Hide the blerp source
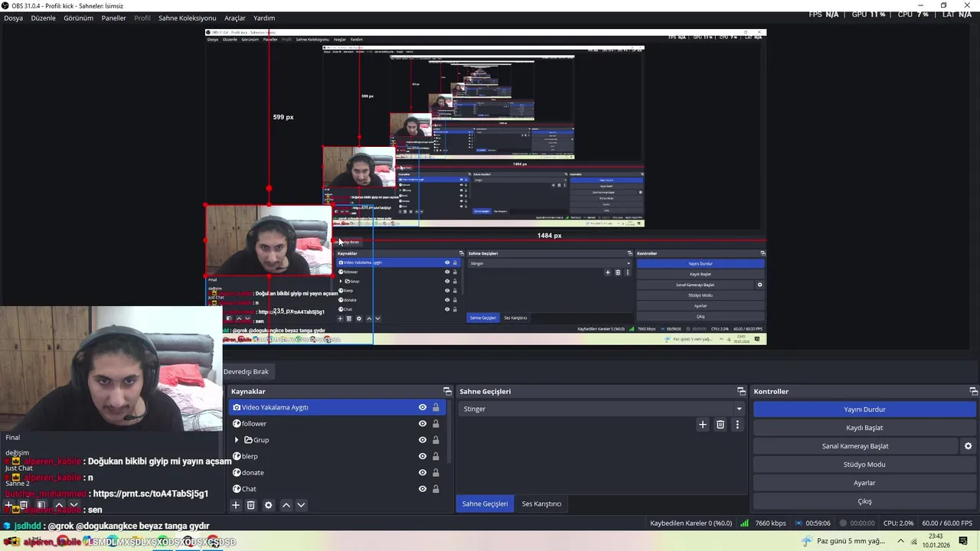 point(422,456)
